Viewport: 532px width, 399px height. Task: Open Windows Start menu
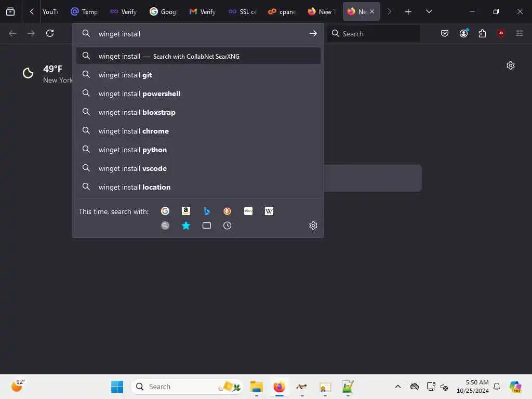117,387
